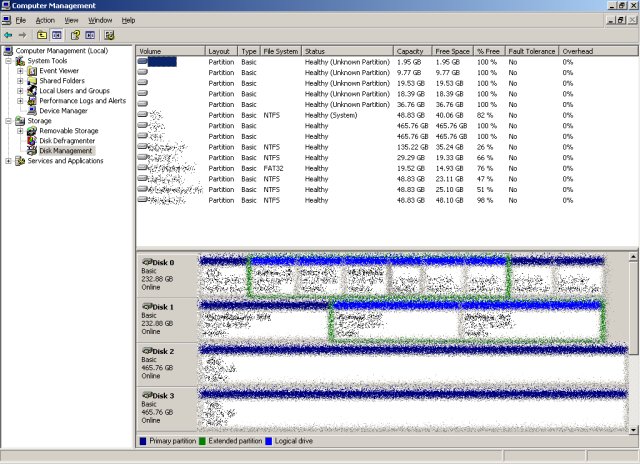Click the Computer Management (Local) root icon
Viewport: 640px width, 464px height.
(x=8, y=51)
